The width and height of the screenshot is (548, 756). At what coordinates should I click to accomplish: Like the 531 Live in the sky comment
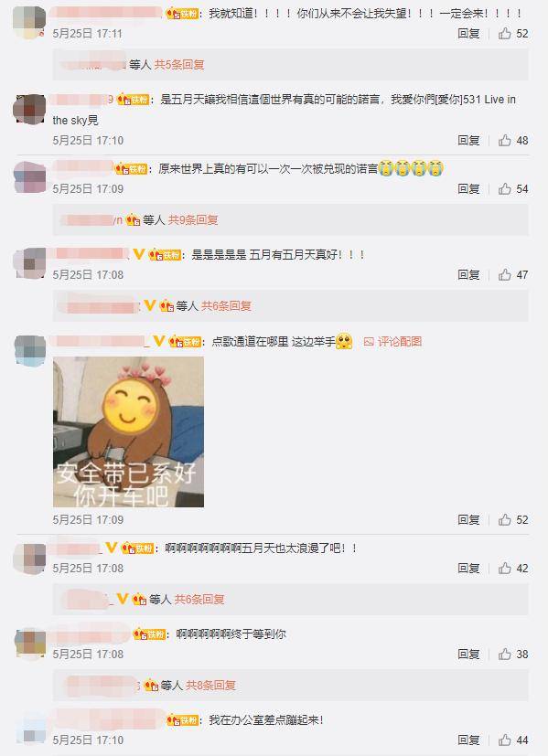click(505, 140)
